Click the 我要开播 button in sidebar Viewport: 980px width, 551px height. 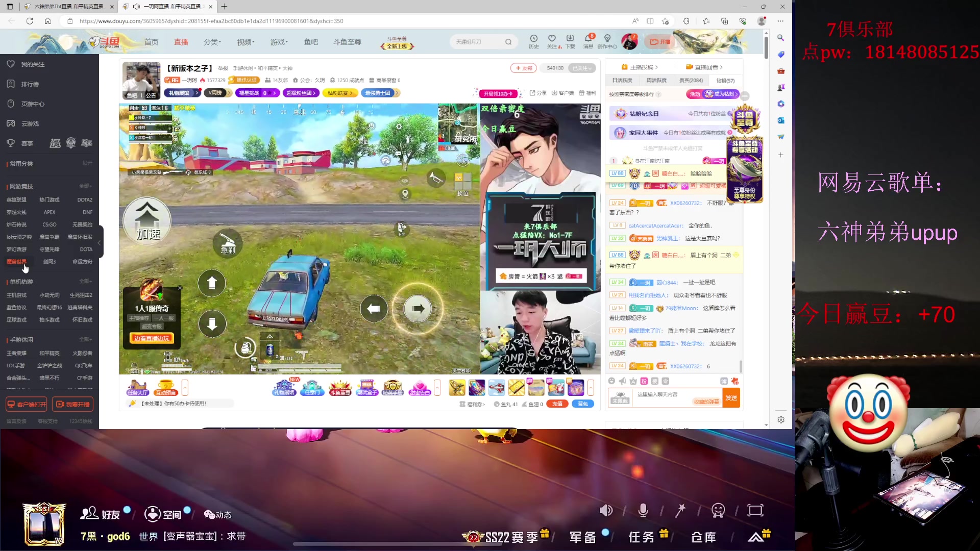click(72, 404)
